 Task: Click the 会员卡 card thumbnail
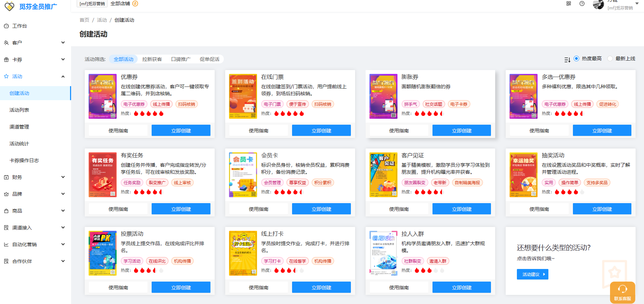[x=243, y=175]
